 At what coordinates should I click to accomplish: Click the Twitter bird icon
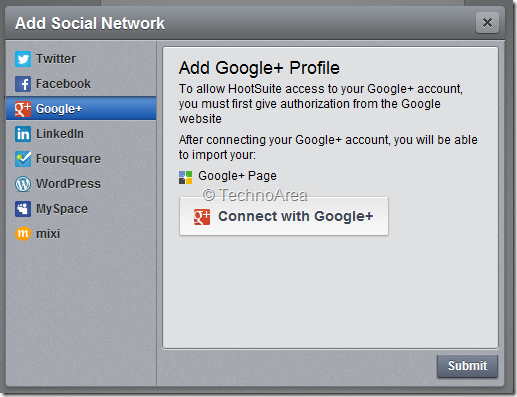(23, 59)
